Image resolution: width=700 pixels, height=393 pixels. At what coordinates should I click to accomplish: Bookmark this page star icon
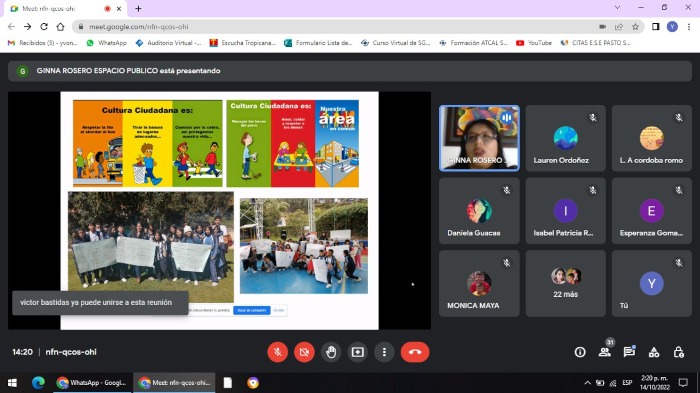tap(635, 27)
